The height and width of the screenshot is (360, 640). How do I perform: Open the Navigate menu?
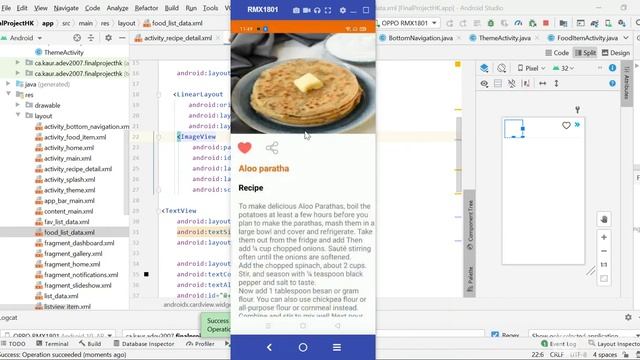66,8
